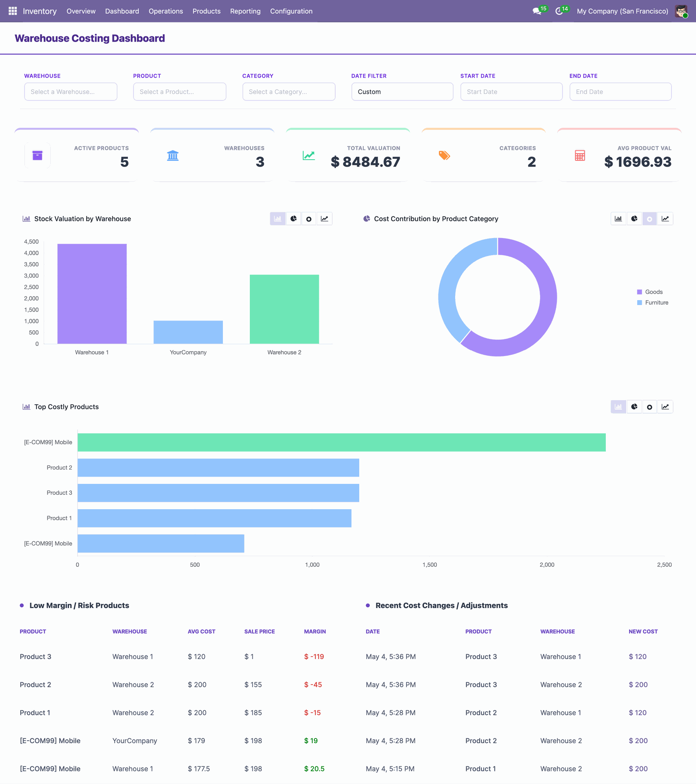This screenshot has width=696, height=784.
Task: Open the Select a Category dropdown
Action: click(x=289, y=92)
